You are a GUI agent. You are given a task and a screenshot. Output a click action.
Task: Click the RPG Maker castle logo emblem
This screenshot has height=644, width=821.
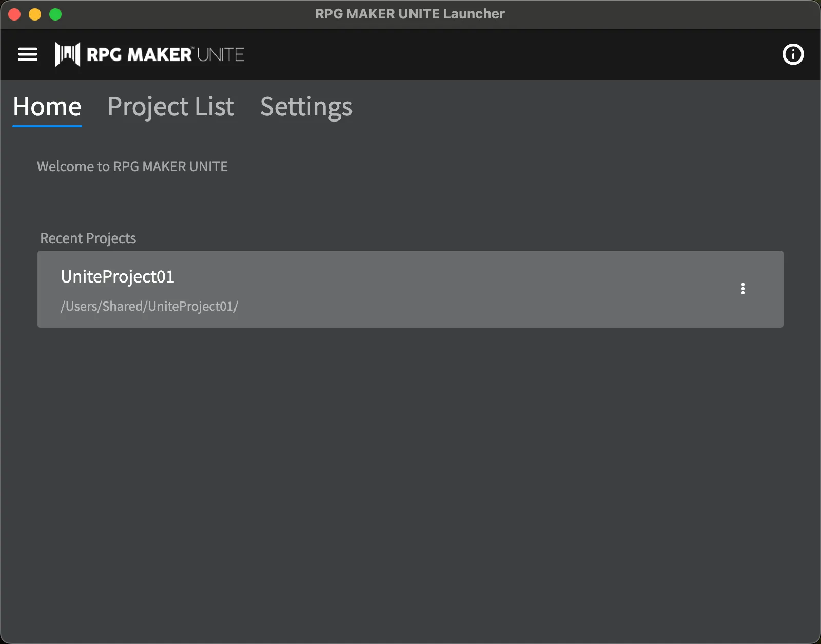tap(67, 54)
